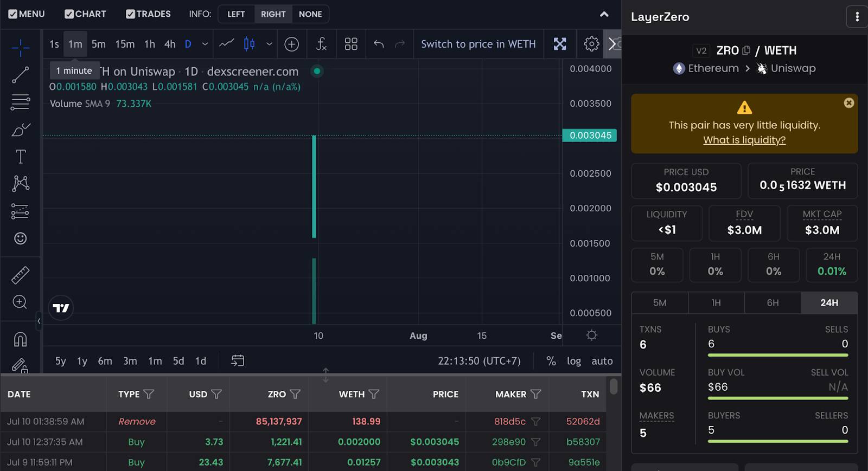Collapse the top toolbar with the chevron
Image resolution: width=868 pixels, height=471 pixels.
[604, 14]
